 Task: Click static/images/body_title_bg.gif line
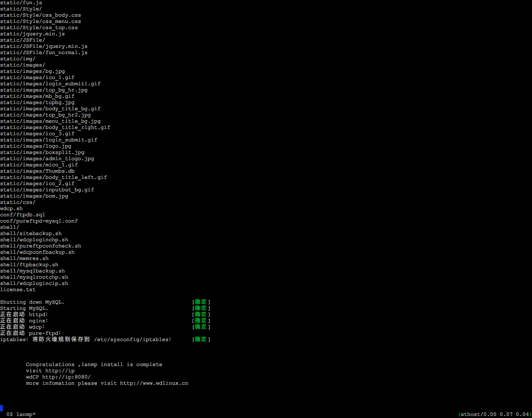(50, 109)
